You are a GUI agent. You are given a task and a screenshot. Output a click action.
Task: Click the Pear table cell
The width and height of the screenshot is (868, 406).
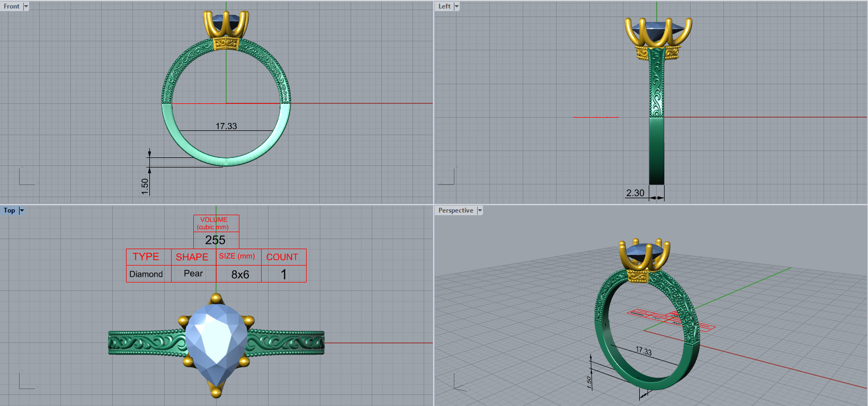[x=193, y=273]
